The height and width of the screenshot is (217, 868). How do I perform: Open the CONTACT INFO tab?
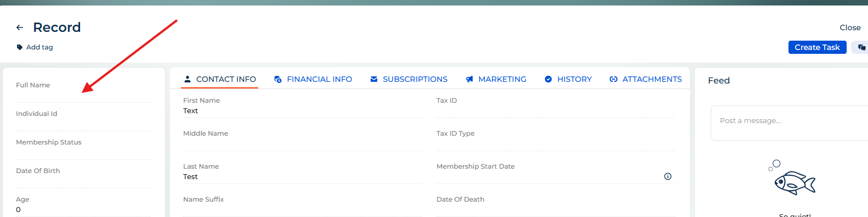220,79
